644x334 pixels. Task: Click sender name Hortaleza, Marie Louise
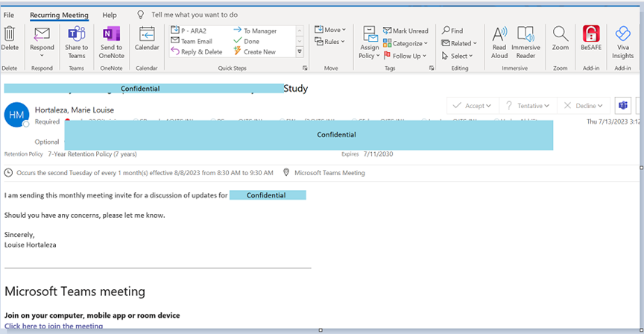point(75,110)
